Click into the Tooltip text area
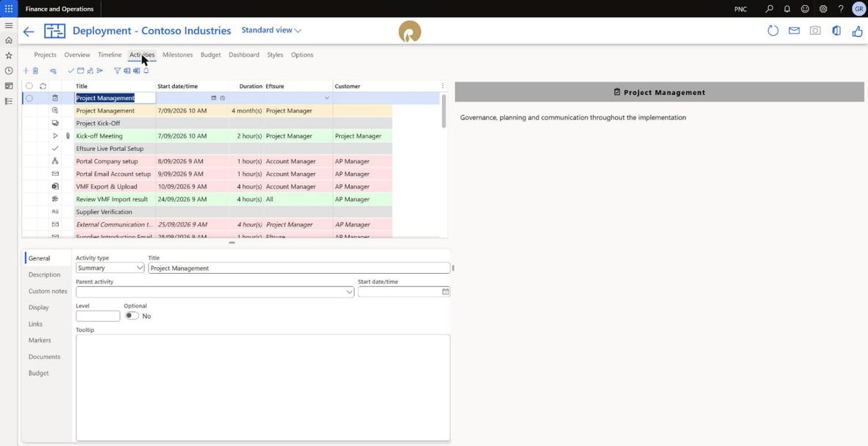Image resolution: width=868 pixels, height=446 pixels. tap(263, 387)
